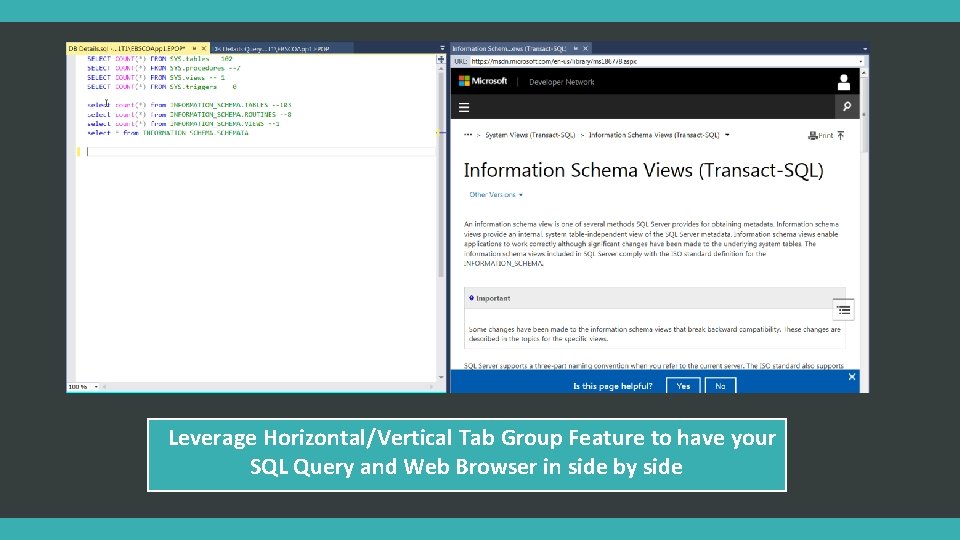The height and width of the screenshot is (540, 960).
Task: Open the second query tab beside DB Details
Action: pyautogui.click(x=272, y=48)
